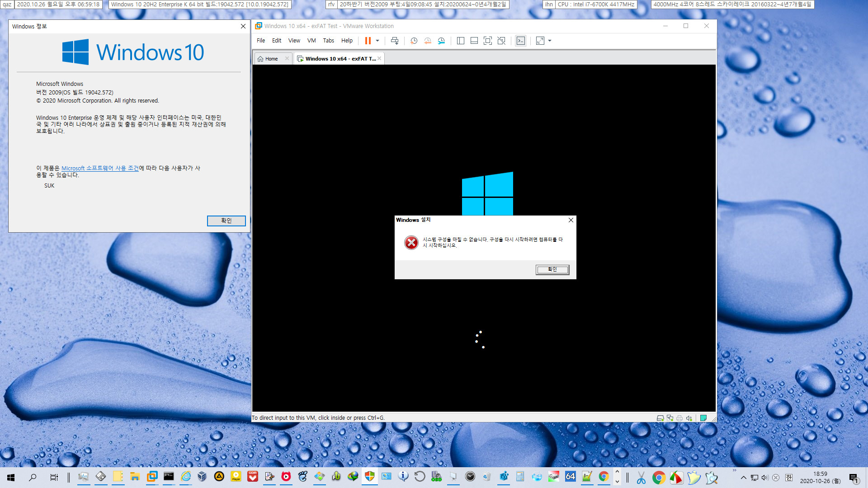Image resolution: width=868 pixels, height=488 pixels.
Task: Click the hard disk status icon in VMware status bar
Action: click(x=660, y=418)
